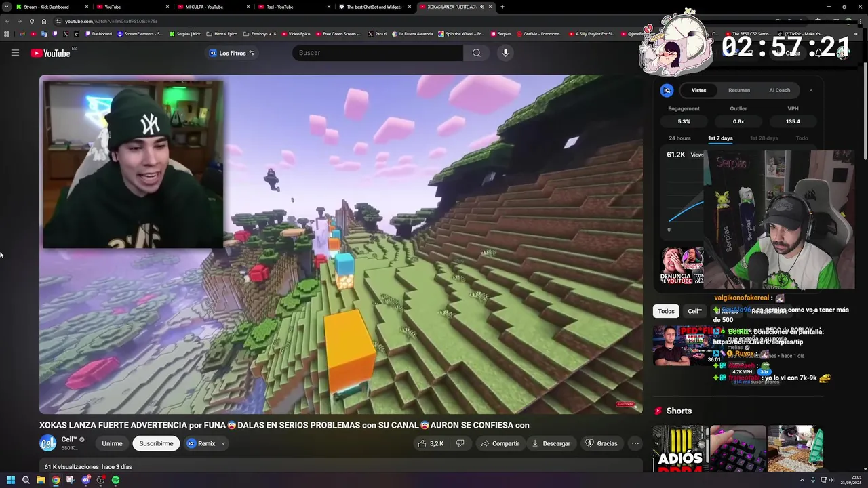
Task: Open the Hentai Epico bookmark folder
Action: (222, 34)
